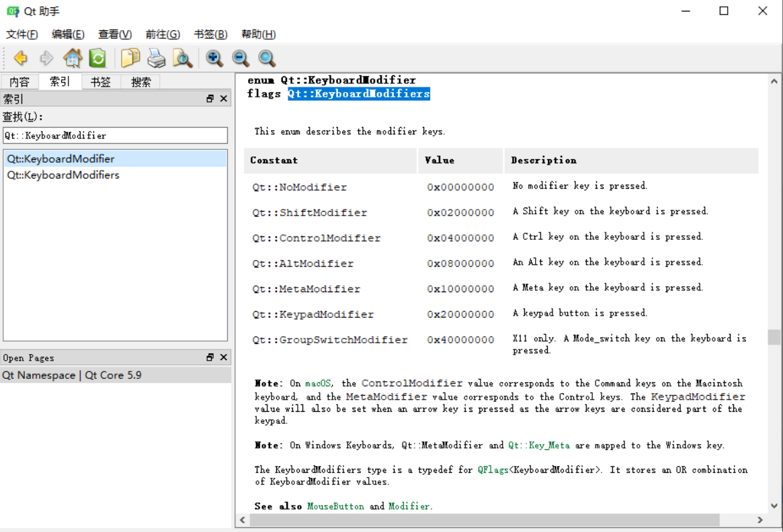The height and width of the screenshot is (532, 783).
Task: Zoom in with the plus magnifier
Action: tap(214, 58)
